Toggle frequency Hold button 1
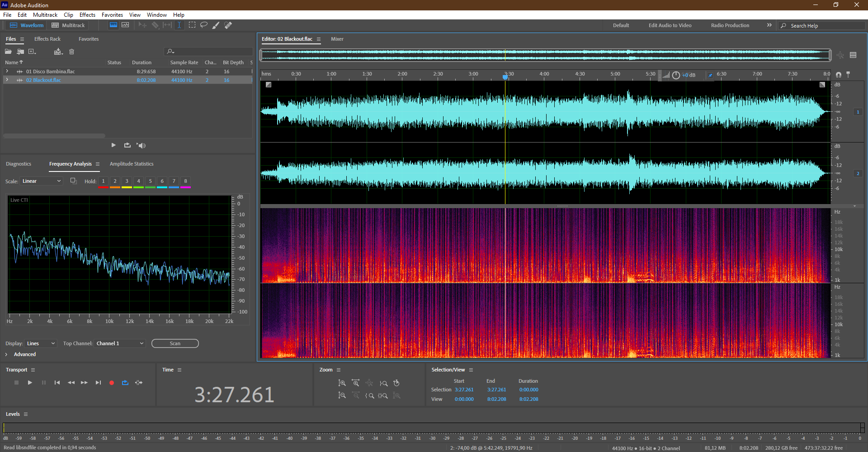Image resolution: width=868 pixels, height=452 pixels. click(103, 181)
